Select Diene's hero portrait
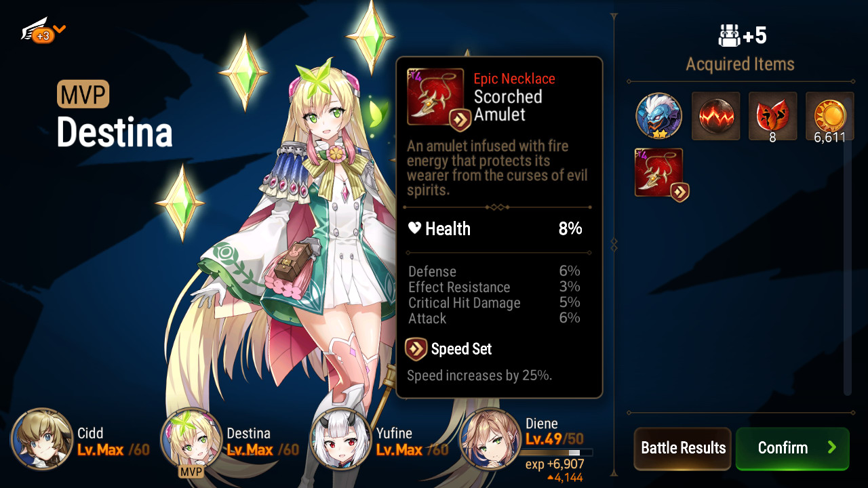Screen dimensions: 868x488 click(x=490, y=439)
